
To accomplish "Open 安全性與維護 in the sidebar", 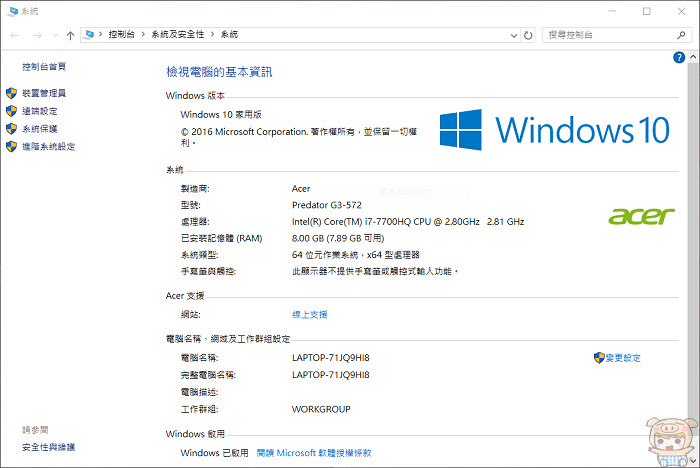I will pyautogui.click(x=49, y=447).
